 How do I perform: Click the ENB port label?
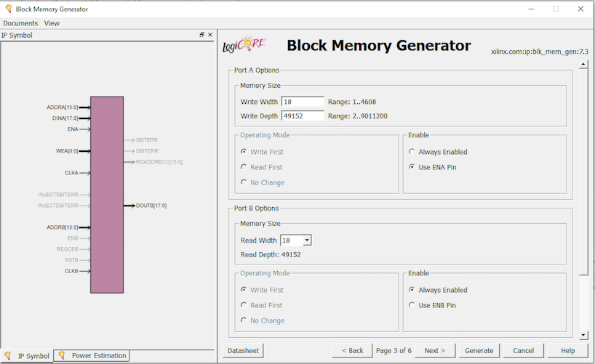(x=73, y=238)
